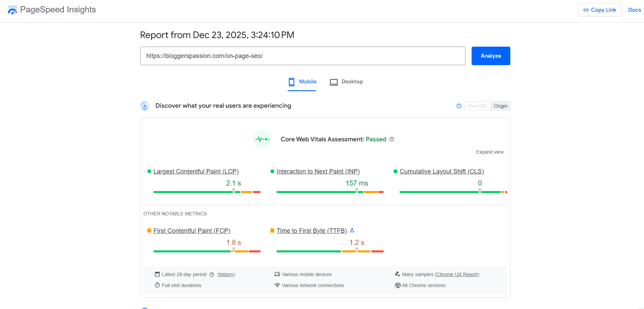Image resolution: width=644 pixels, height=309 pixels.
Task: Switch to the Desktop tab
Action: coord(346,82)
